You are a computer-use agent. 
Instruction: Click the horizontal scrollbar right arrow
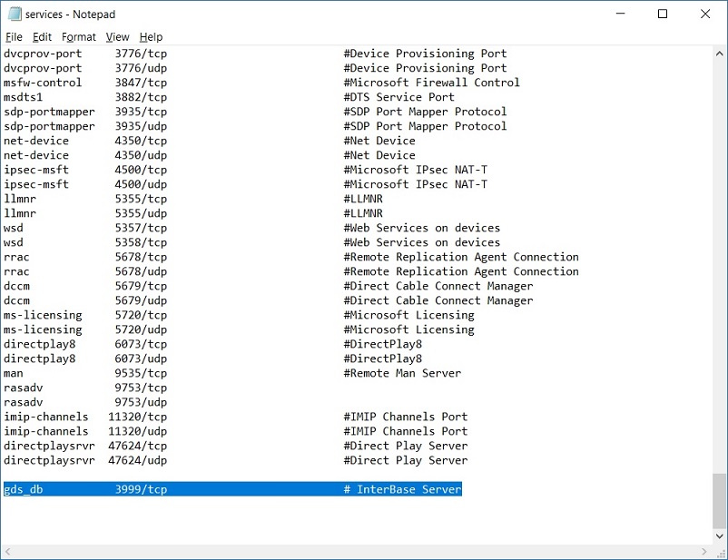(704, 552)
